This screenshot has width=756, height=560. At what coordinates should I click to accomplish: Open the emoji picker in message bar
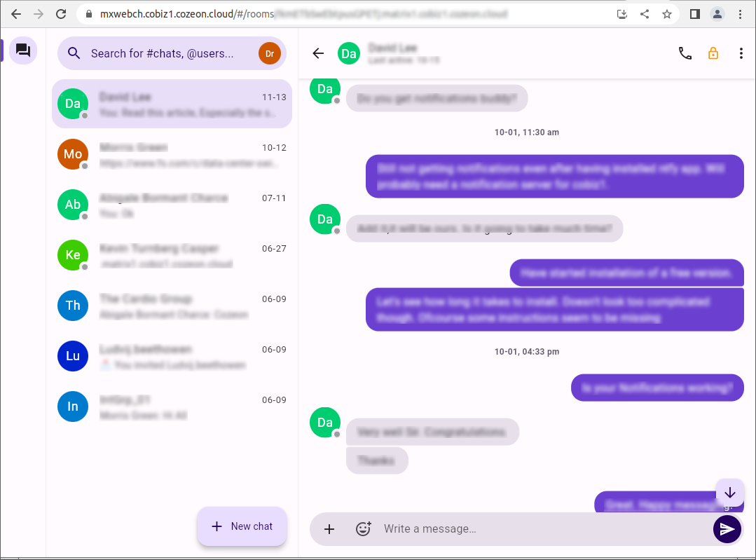click(363, 529)
